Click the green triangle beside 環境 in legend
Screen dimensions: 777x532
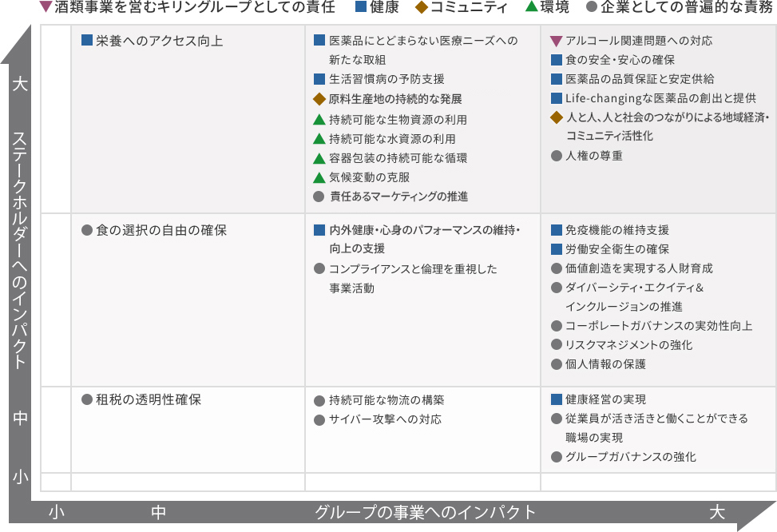click(x=530, y=8)
